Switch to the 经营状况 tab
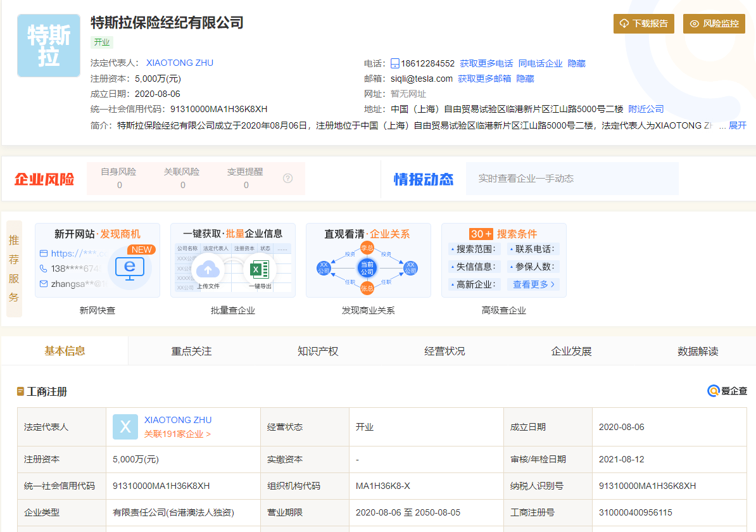Screen dimensions: 756x532 pos(444,351)
